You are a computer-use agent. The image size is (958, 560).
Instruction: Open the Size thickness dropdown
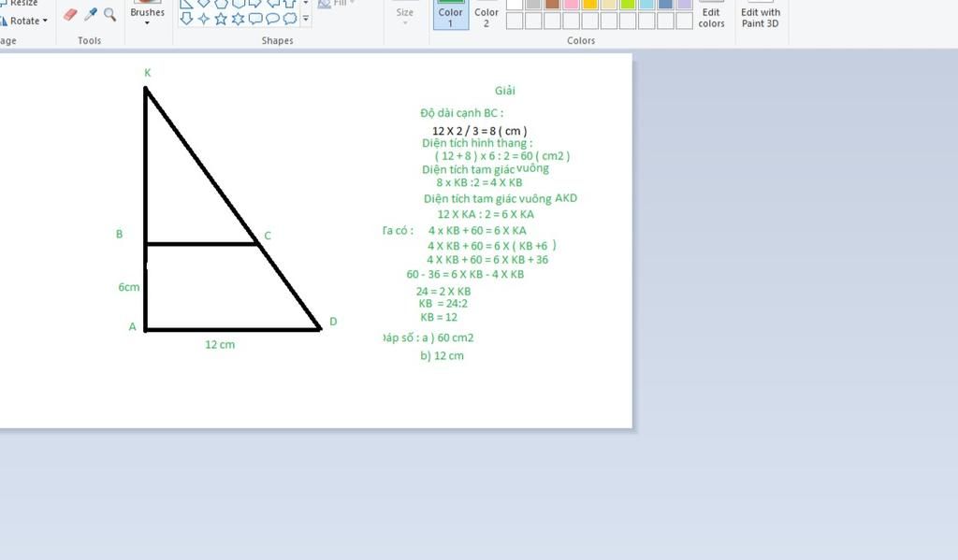point(404,15)
